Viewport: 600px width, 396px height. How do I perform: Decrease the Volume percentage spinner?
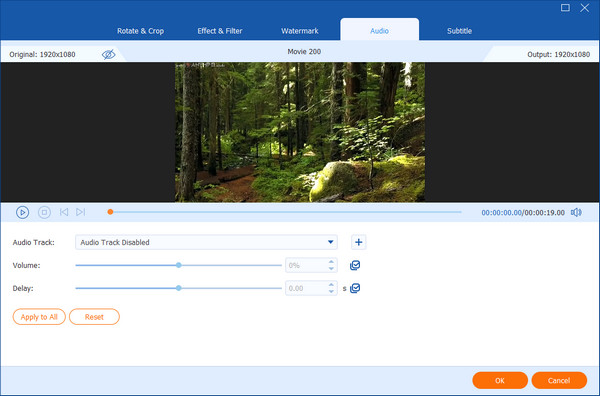pos(331,269)
